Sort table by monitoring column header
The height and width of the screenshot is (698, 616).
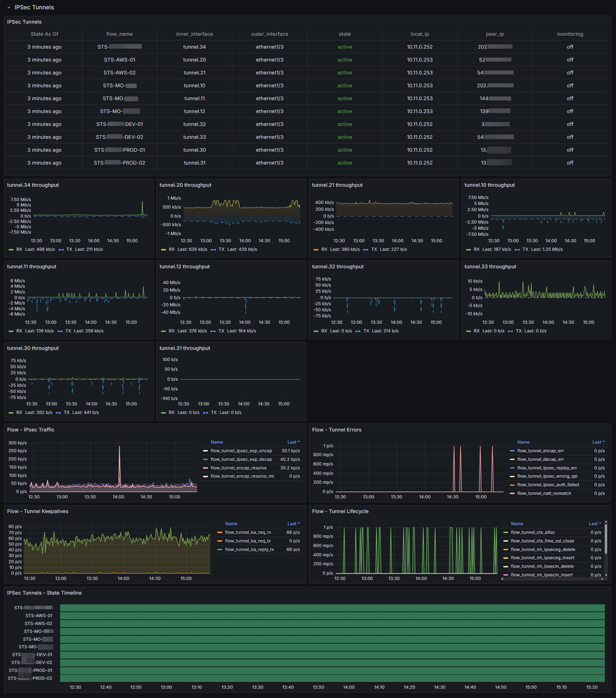[570, 34]
